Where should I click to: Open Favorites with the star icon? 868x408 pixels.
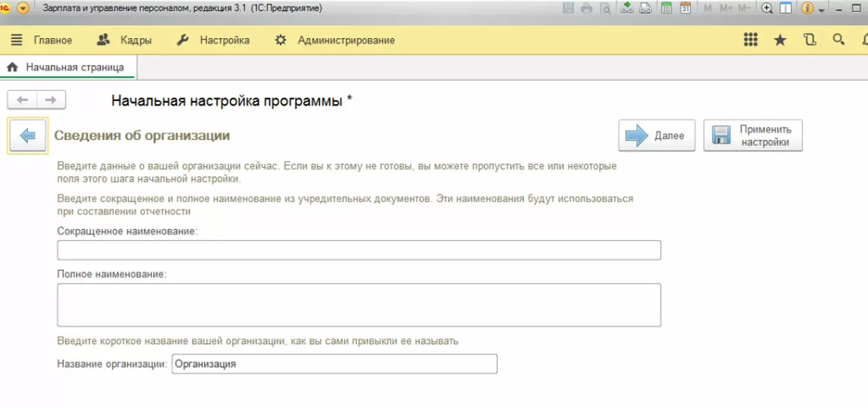click(x=780, y=40)
